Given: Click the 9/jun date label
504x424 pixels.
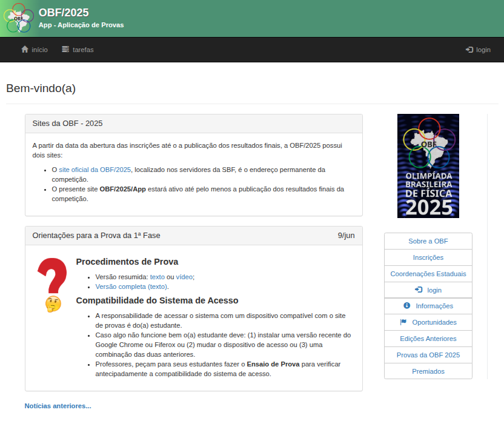Looking at the screenshot, I should [x=346, y=235].
